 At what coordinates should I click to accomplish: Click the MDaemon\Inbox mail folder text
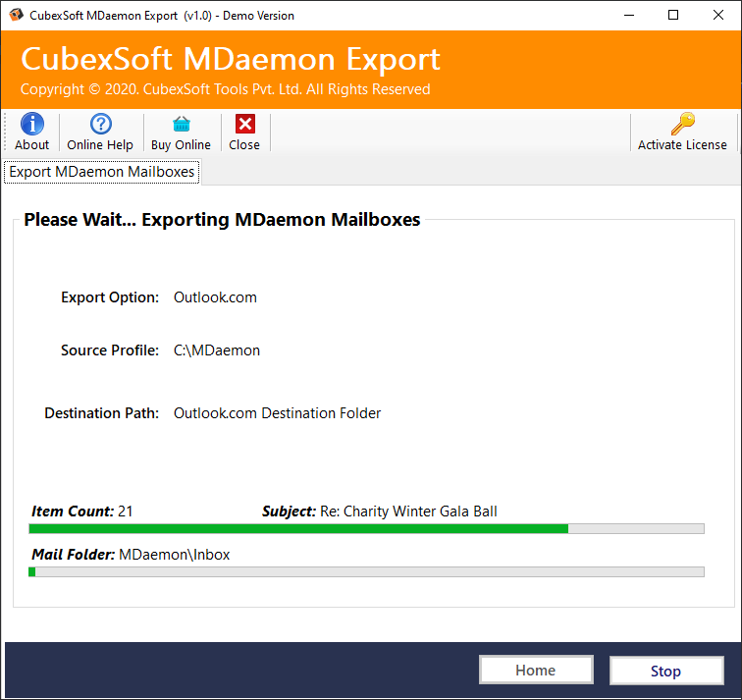tap(174, 555)
